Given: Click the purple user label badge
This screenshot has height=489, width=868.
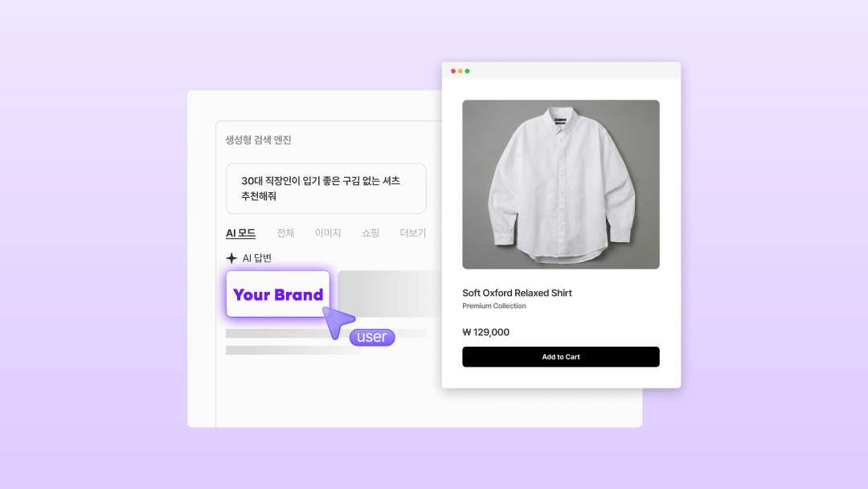Looking at the screenshot, I should click(x=372, y=337).
